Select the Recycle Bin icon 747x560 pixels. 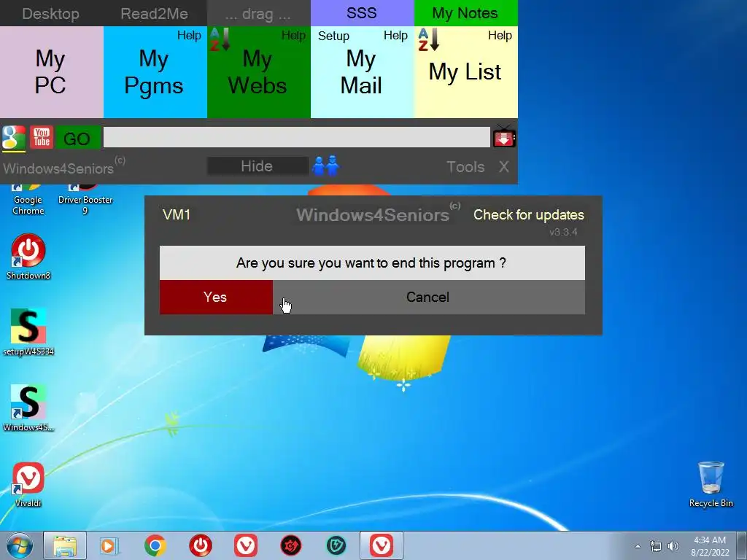click(x=711, y=484)
